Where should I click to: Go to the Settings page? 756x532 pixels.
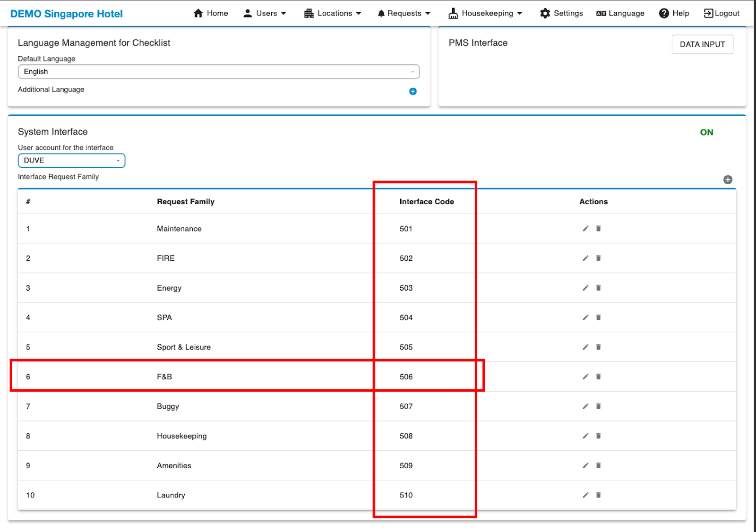point(561,13)
